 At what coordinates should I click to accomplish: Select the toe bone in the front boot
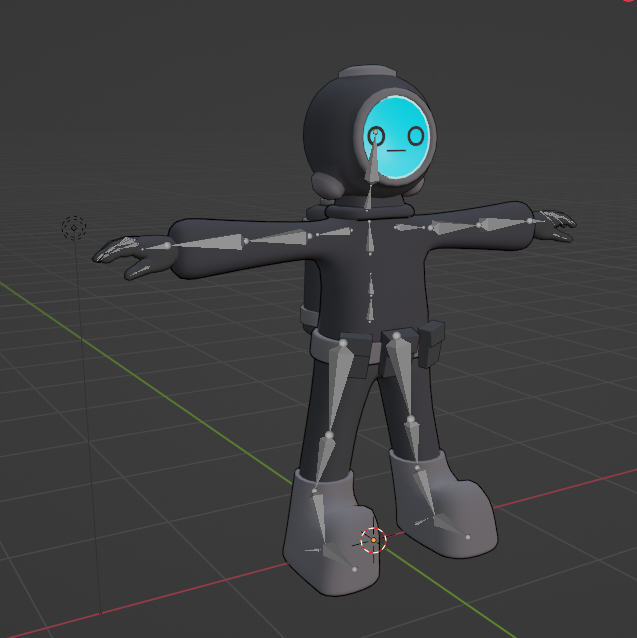[339, 556]
